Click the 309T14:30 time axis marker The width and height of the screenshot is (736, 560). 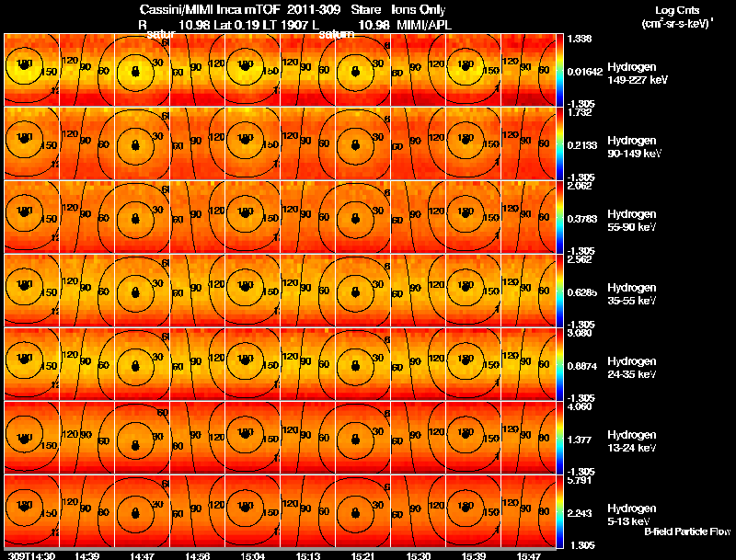(31, 555)
